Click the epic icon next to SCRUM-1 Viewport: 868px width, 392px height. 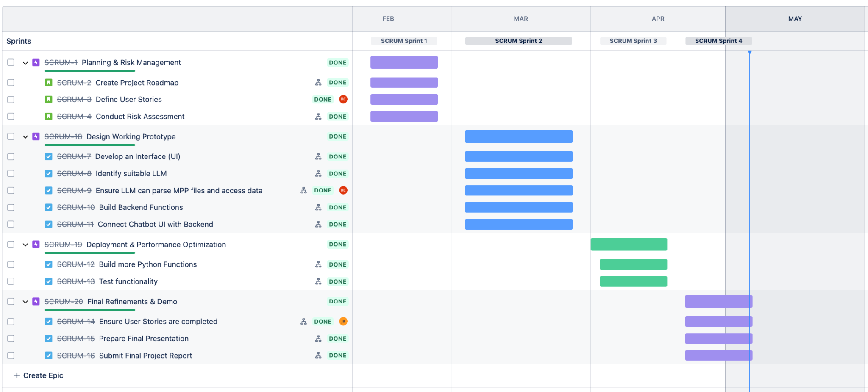click(36, 63)
